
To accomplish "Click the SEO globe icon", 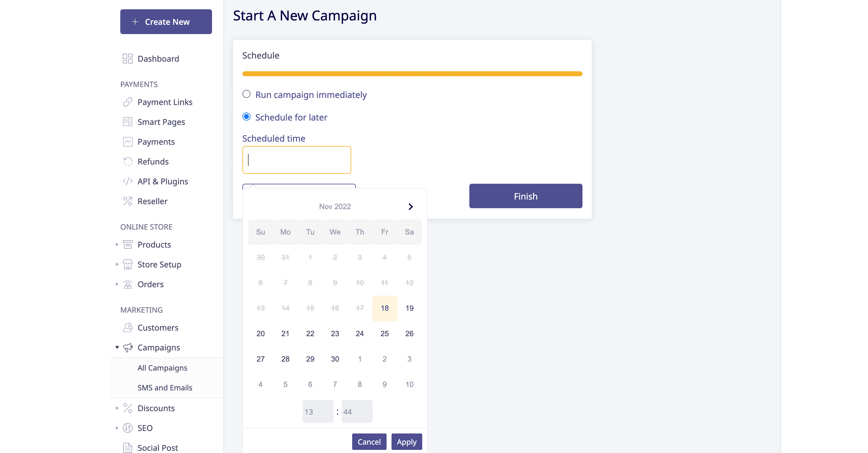I will click(x=127, y=428).
